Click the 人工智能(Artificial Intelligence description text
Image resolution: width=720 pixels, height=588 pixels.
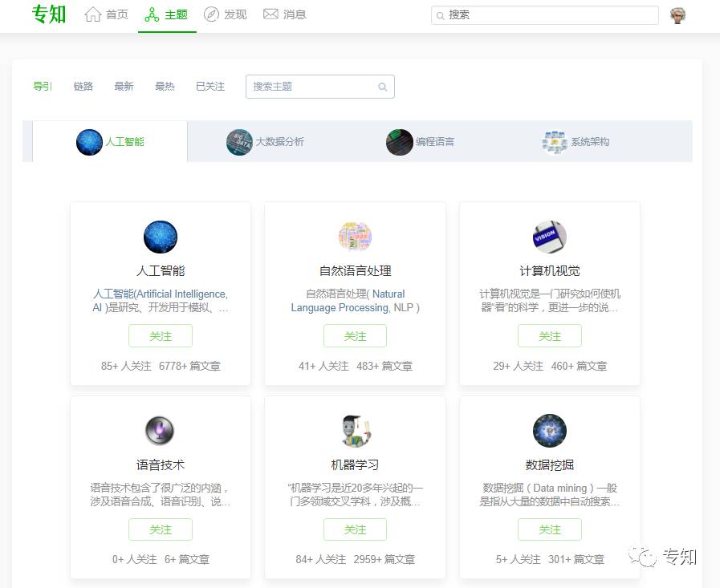161,301
